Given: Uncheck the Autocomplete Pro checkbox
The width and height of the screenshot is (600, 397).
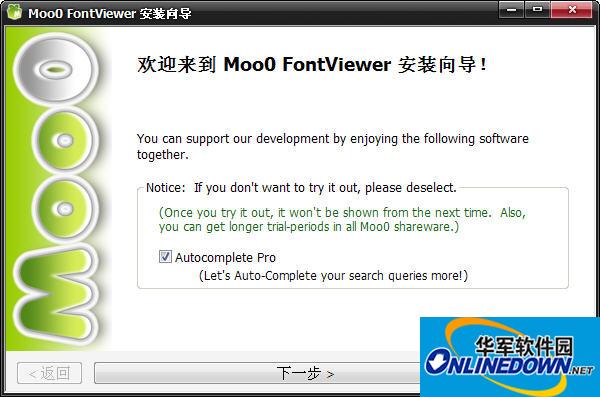Looking at the screenshot, I should point(165,256).
